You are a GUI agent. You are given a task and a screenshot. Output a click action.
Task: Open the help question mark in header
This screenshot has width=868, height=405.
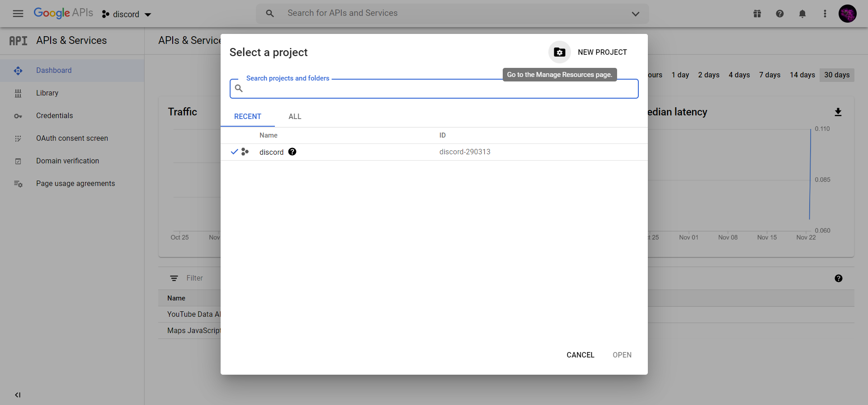point(780,14)
